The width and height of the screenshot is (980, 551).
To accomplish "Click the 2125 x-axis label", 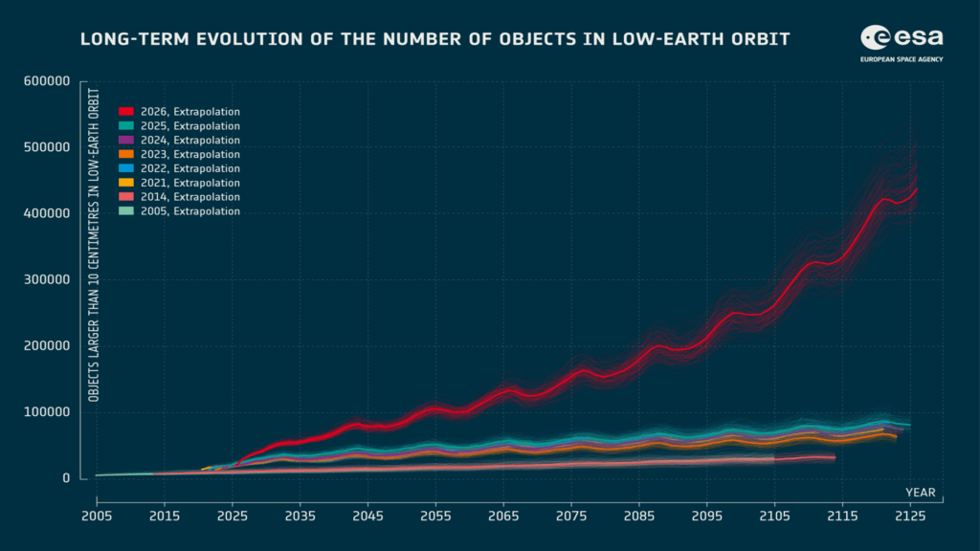I will 911,517.
